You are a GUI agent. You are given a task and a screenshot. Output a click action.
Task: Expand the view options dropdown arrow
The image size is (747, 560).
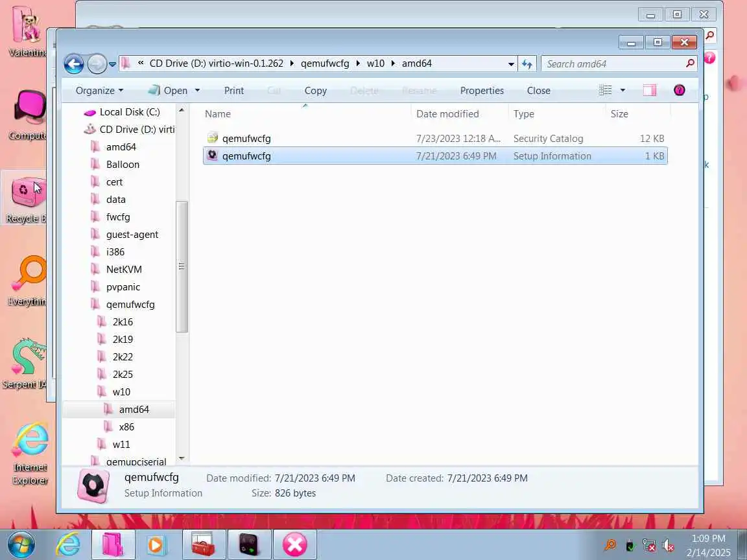pyautogui.click(x=622, y=90)
